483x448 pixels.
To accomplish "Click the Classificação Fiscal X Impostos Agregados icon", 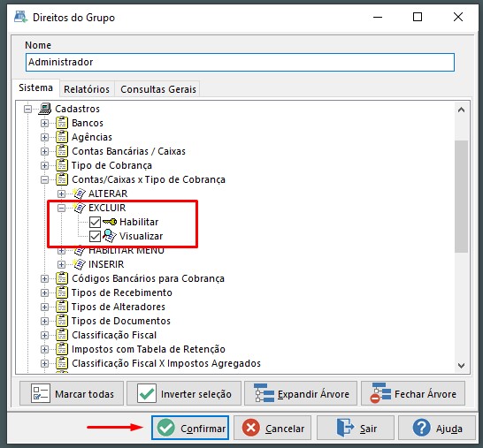I will click(x=62, y=363).
